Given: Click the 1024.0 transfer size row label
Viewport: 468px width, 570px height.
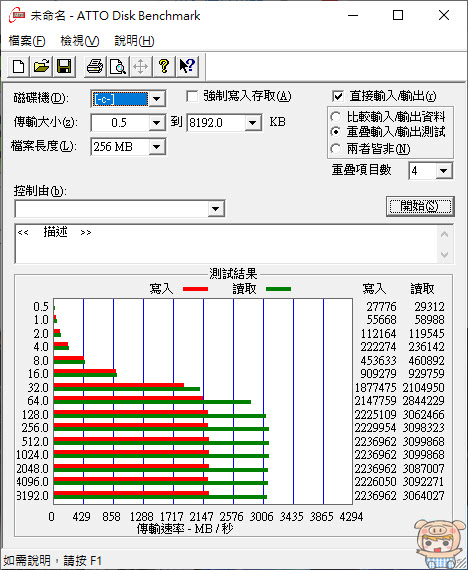Looking at the screenshot, I should (32, 455).
